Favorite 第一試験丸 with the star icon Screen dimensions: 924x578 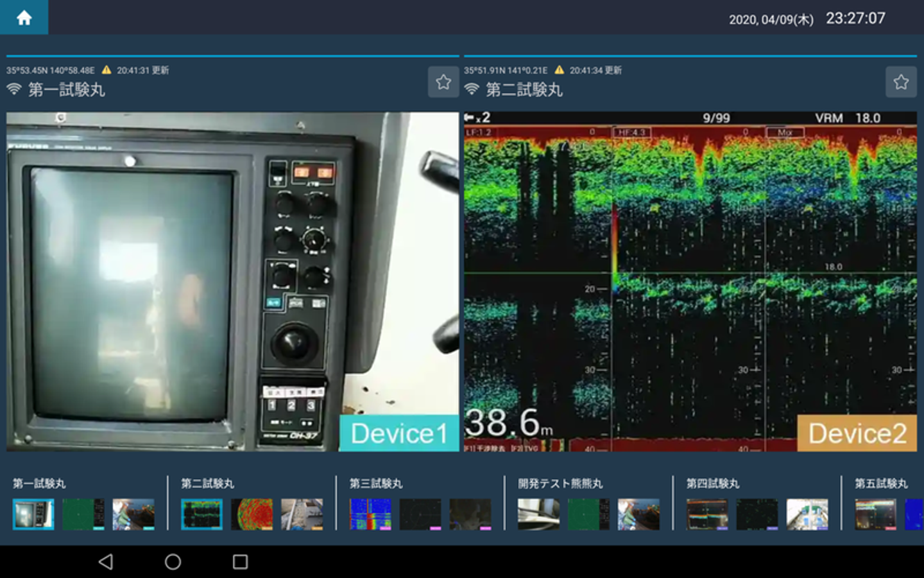tap(443, 82)
